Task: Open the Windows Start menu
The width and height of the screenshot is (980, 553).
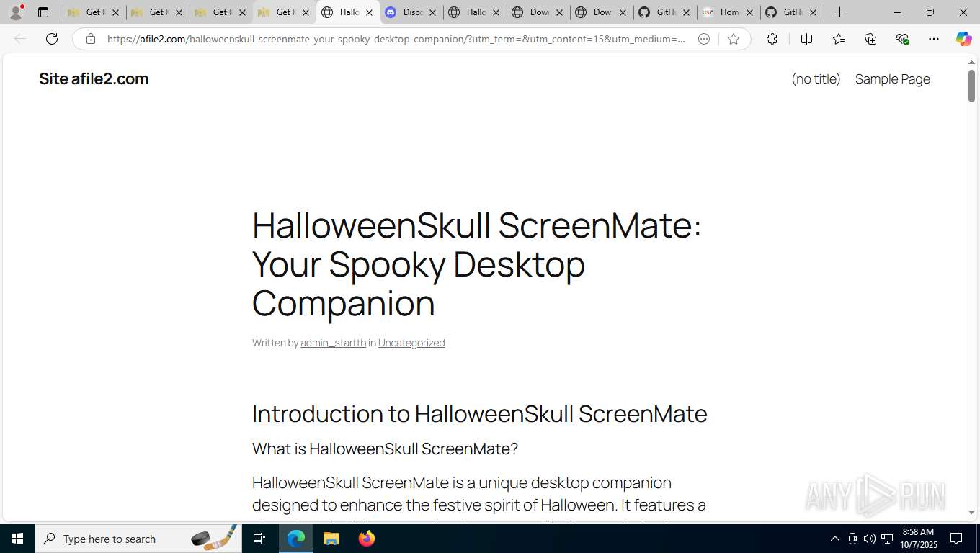Action: click(x=17, y=539)
